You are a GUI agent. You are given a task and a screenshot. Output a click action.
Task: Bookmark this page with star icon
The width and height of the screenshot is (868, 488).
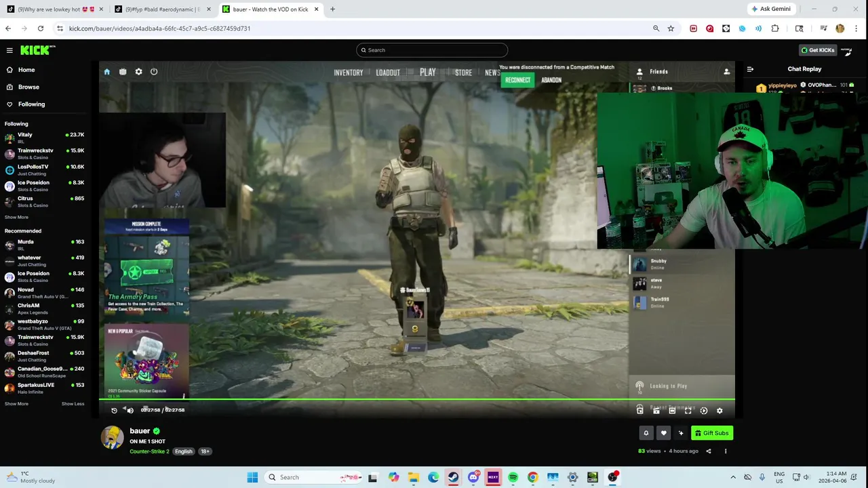pos(671,28)
